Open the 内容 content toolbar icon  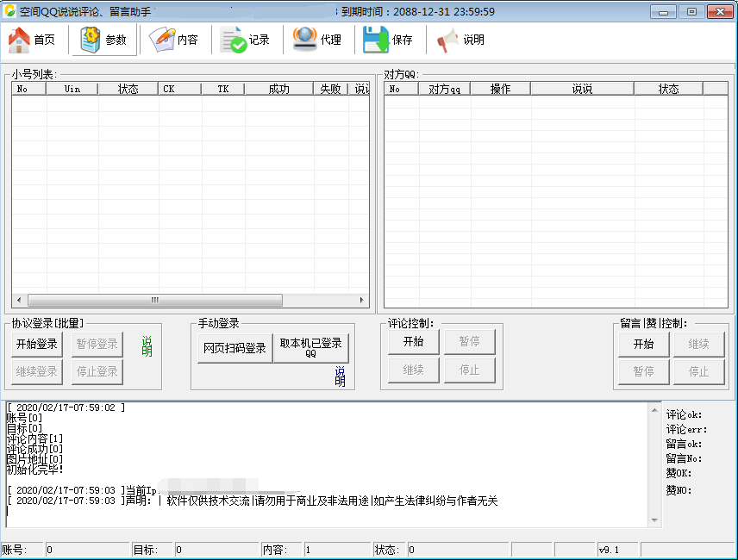tap(175, 40)
